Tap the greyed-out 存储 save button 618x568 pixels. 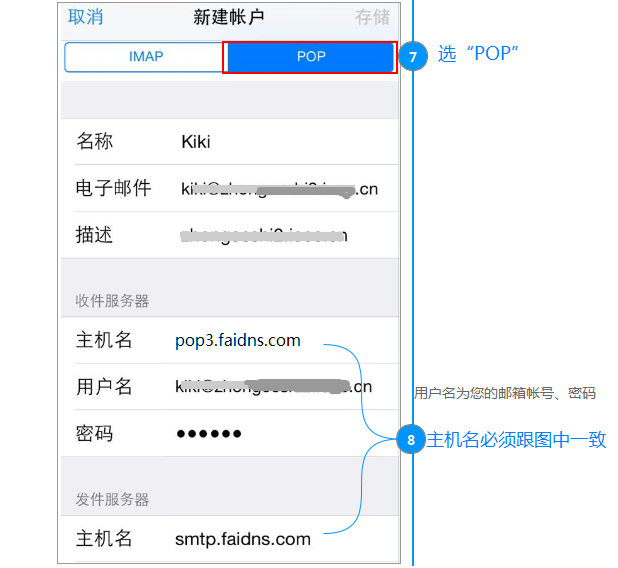[372, 17]
